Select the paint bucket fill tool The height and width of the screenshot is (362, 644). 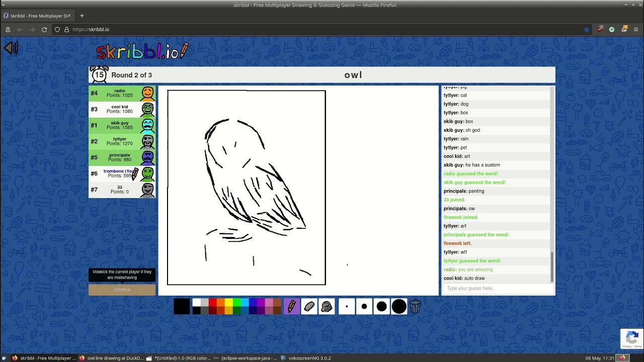point(327,306)
